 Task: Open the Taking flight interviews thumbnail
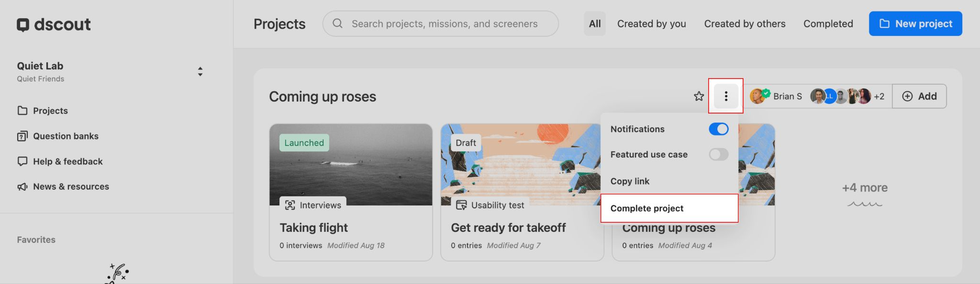pyautogui.click(x=351, y=165)
